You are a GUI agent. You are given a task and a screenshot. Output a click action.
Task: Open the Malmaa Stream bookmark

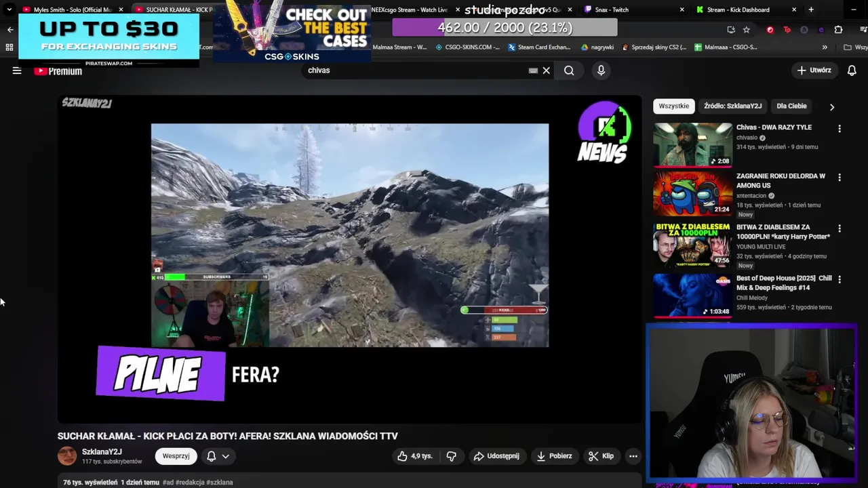(x=399, y=47)
